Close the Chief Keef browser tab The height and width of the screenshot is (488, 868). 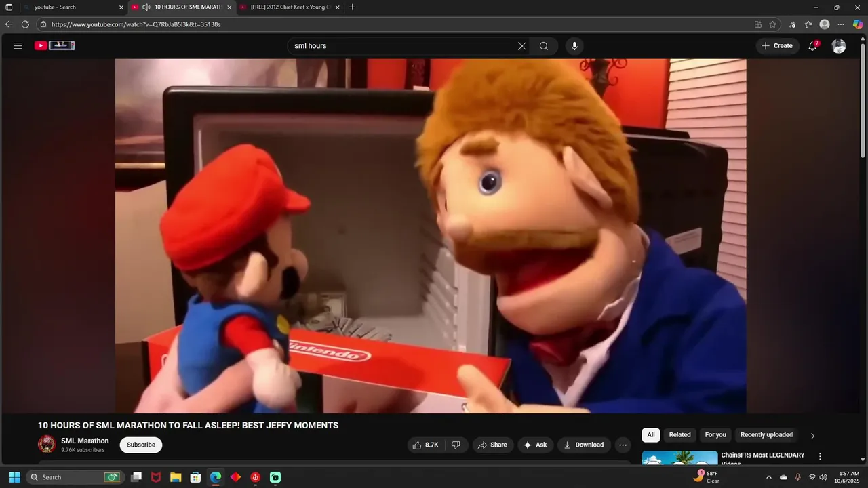pos(337,7)
